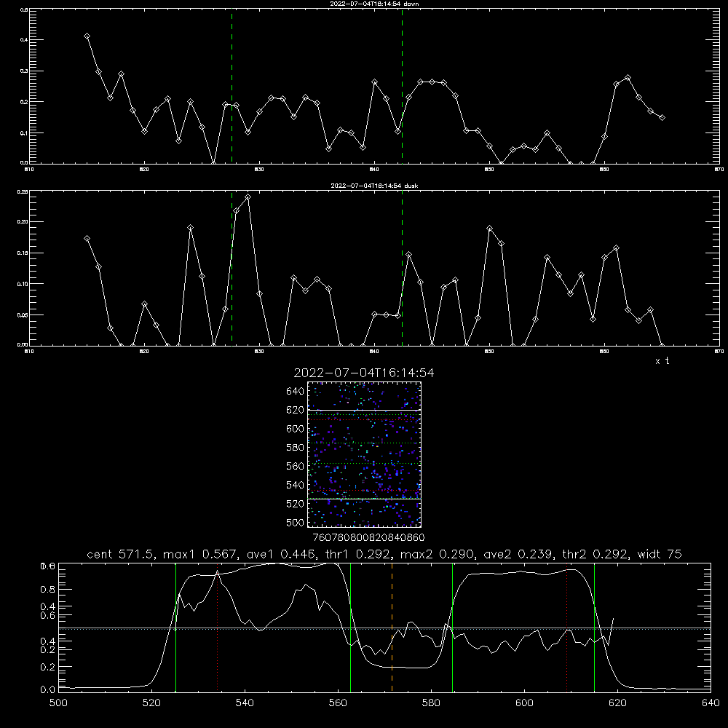728x728 pixels.
Task: Click the '760780800820840860' x-axis labels under scatter image
Action: click(x=368, y=537)
